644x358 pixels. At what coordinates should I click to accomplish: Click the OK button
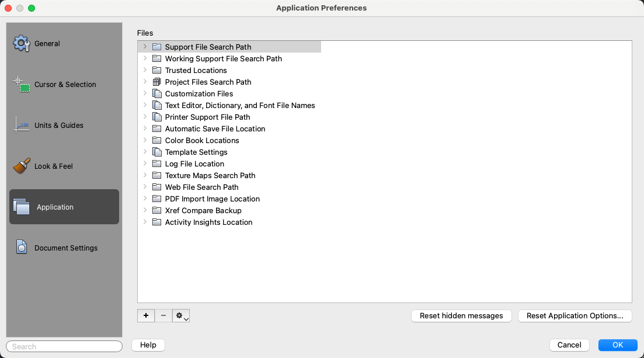pos(618,345)
